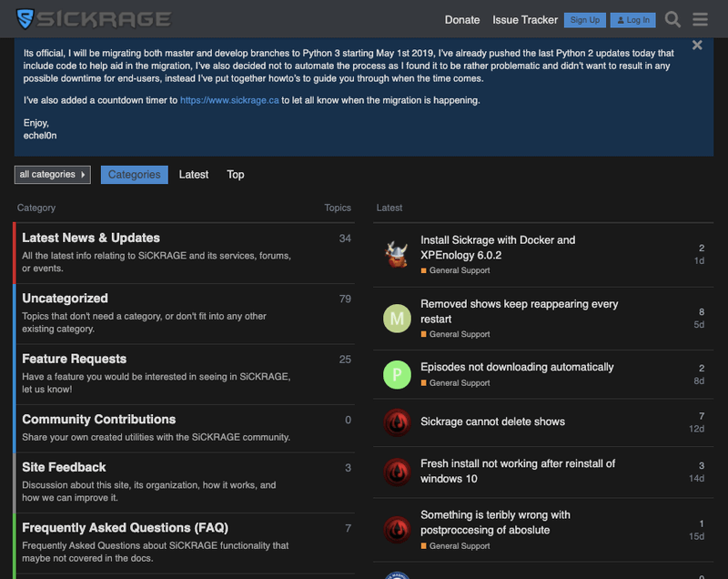Click the Topics column header
Screen dimensions: 728x579
[x=338, y=208]
